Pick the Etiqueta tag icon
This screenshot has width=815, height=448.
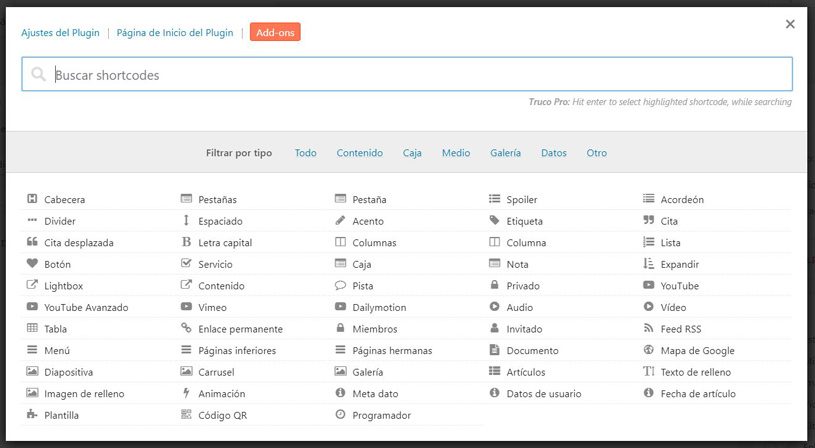[x=494, y=220]
